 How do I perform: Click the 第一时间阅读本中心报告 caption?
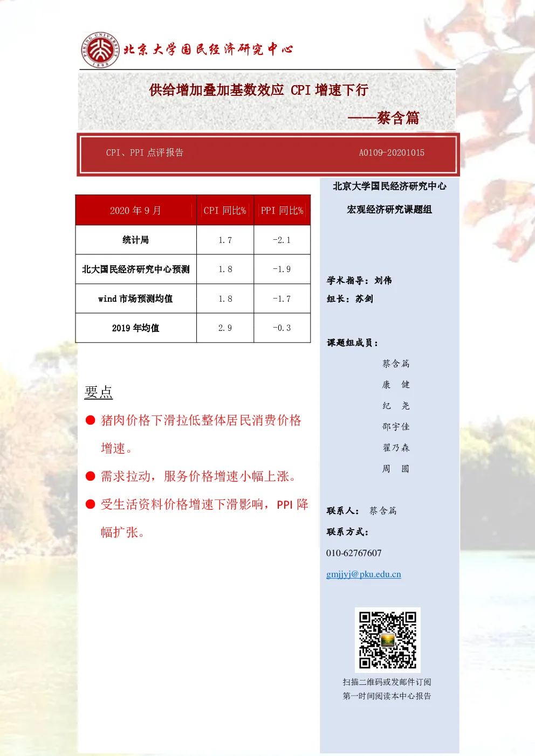(x=387, y=696)
